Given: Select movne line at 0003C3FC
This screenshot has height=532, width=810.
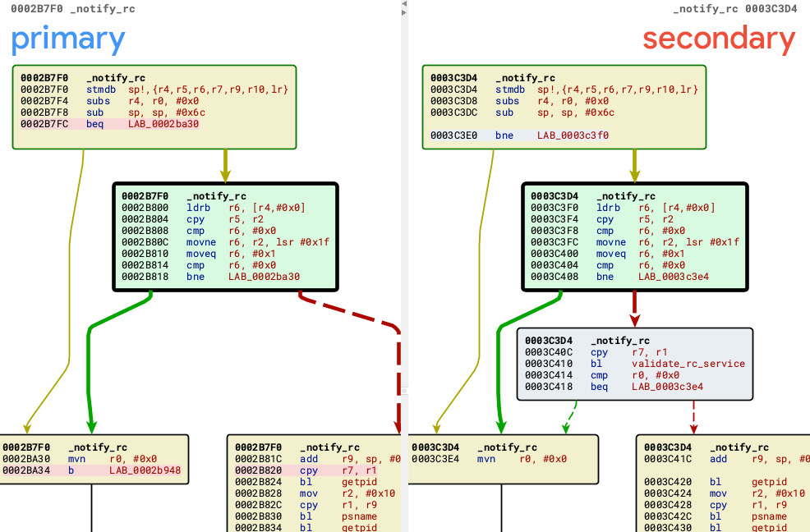Looking at the screenshot, I should tap(635, 241).
